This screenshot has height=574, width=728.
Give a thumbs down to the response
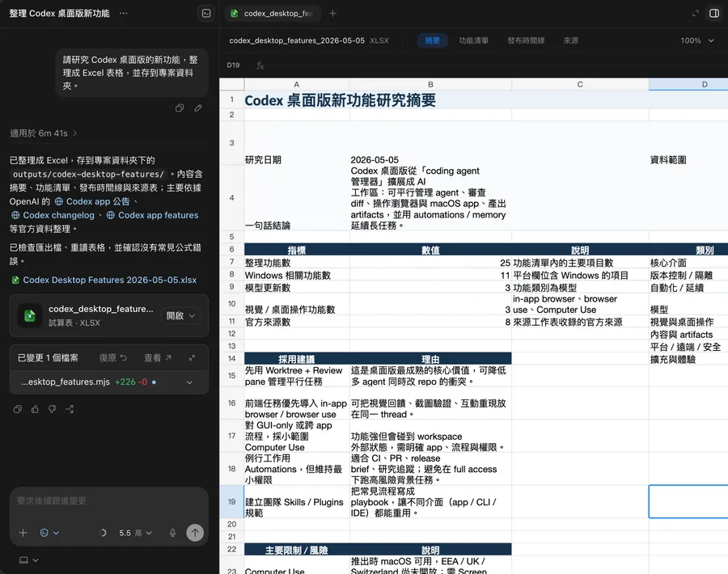coord(53,409)
